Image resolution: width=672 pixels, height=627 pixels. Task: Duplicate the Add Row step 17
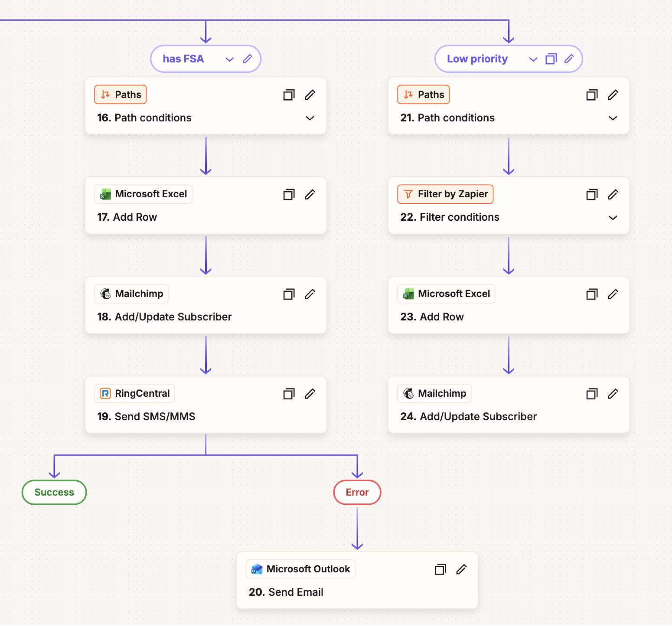pos(289,194)
